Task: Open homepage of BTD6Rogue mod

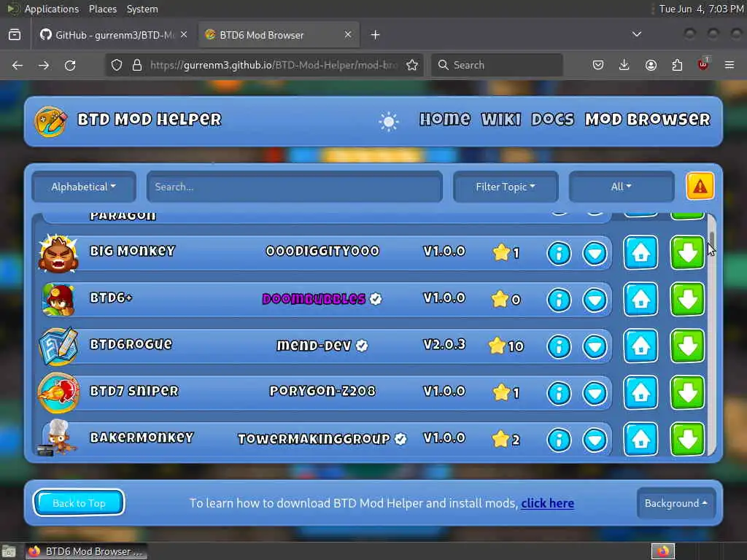Action: (640, 346)
